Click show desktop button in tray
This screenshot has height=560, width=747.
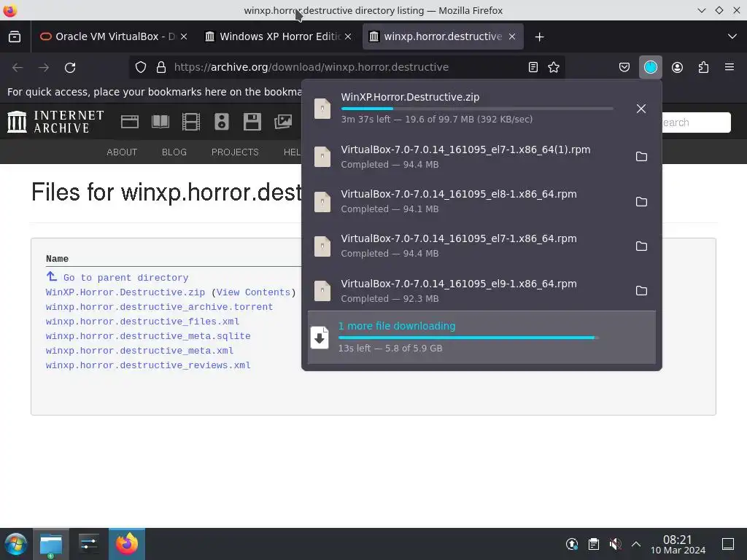coord(728,544)
